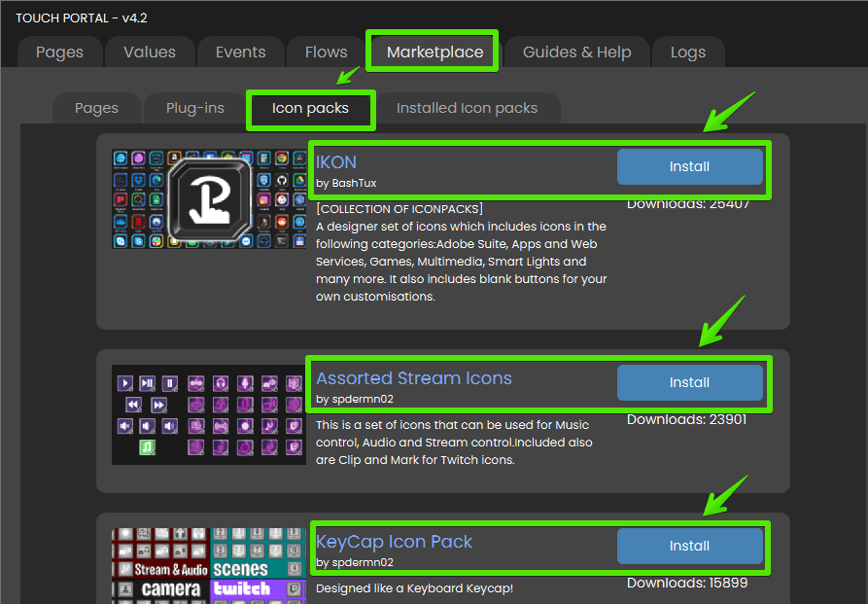The image size is (868, 604).
Task: Select the Icon packs sub-tab
Action: (310, 109)
